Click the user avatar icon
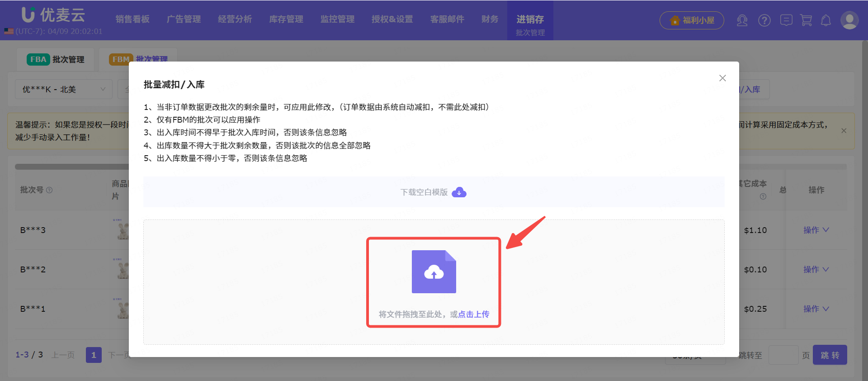868x381 pixels. 849,20
